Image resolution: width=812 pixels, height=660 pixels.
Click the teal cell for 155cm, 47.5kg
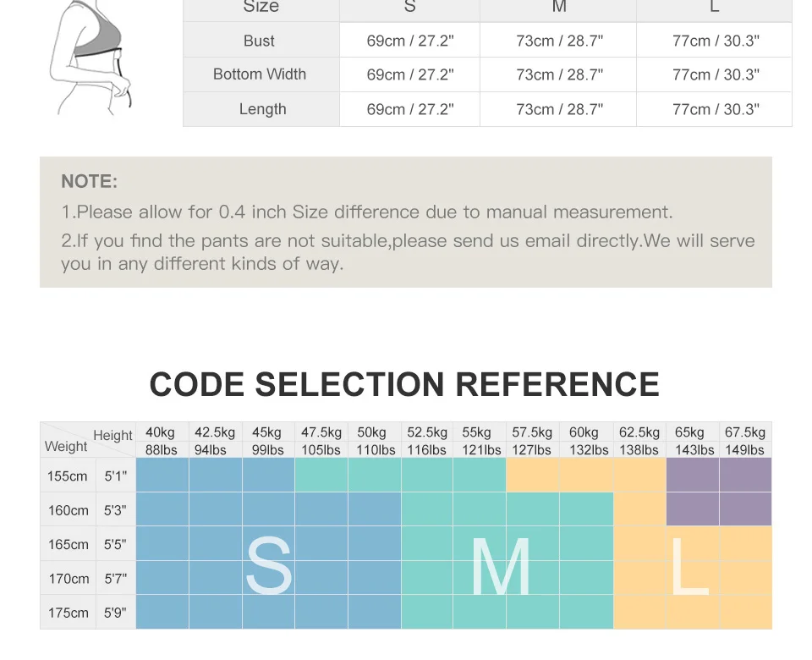click(x=321, y=476)
